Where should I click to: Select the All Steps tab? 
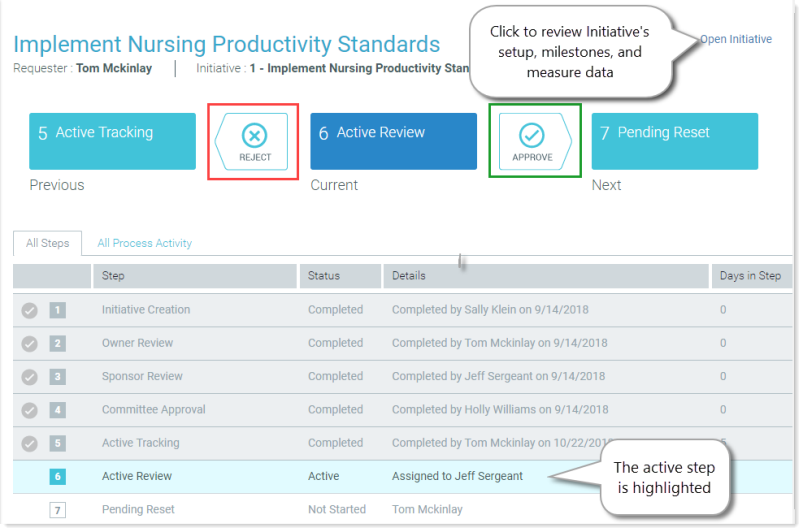(48, 243)
